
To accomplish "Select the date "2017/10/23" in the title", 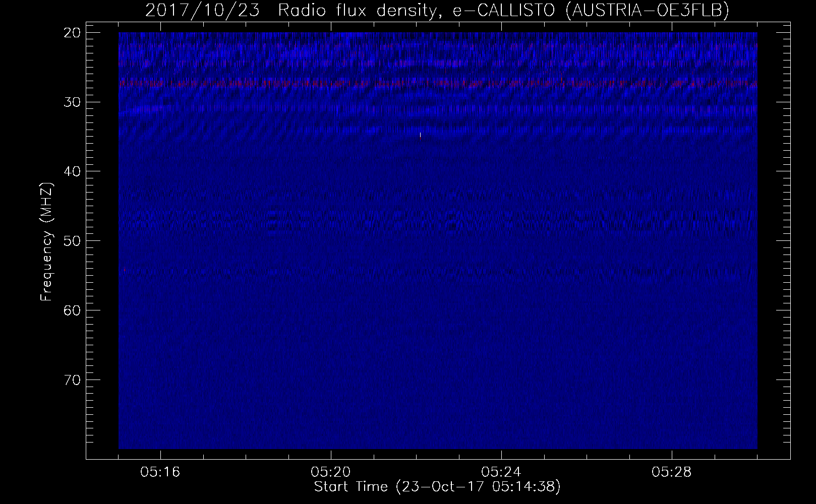I will (x=202, y=11).
